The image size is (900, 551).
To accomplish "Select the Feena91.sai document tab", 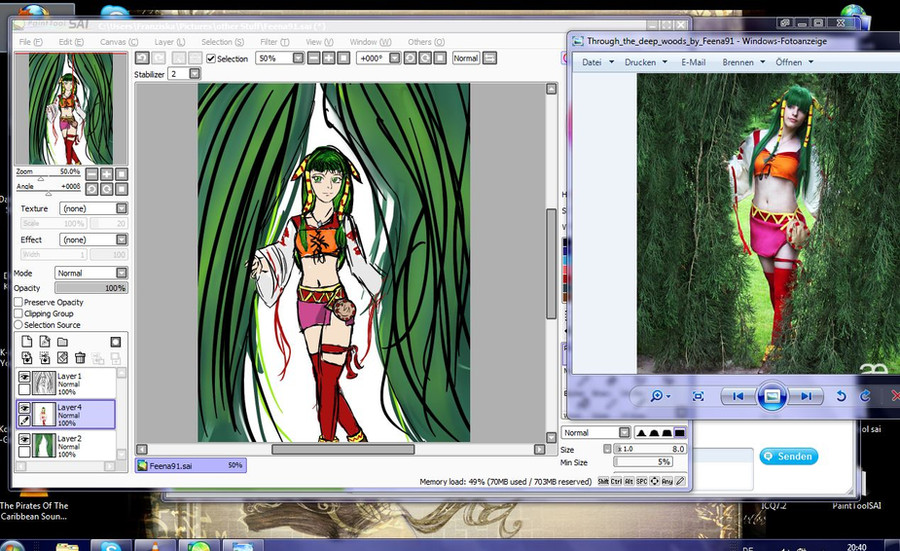I will [191, 465].
